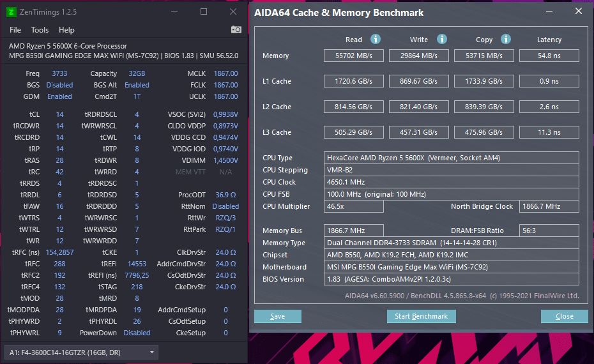The width and height of the screenshot is (594, 364).
Task: Minimize the ZenTimings window
Action: point(174,11)
